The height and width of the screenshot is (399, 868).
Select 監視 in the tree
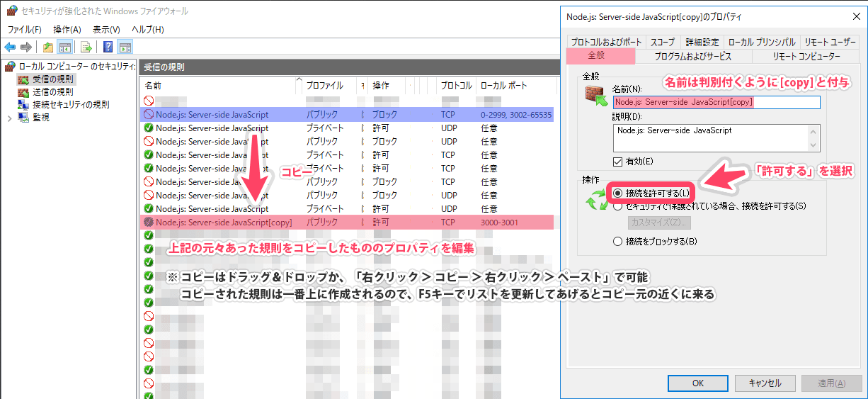41,117
